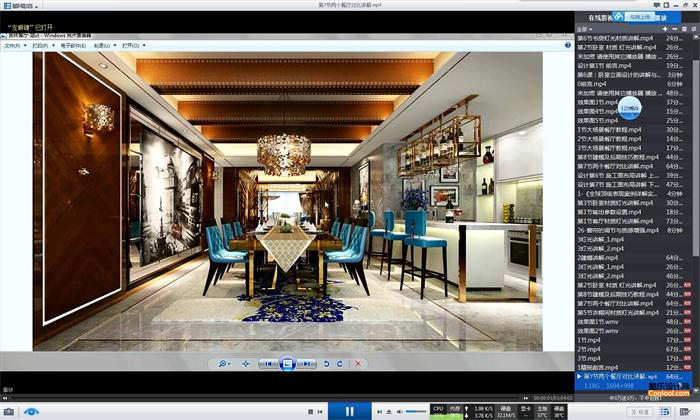The image size is (700, 420).
Task: Expand the 全部 playlist filter dropdown
Action: (x=584, y=29)
